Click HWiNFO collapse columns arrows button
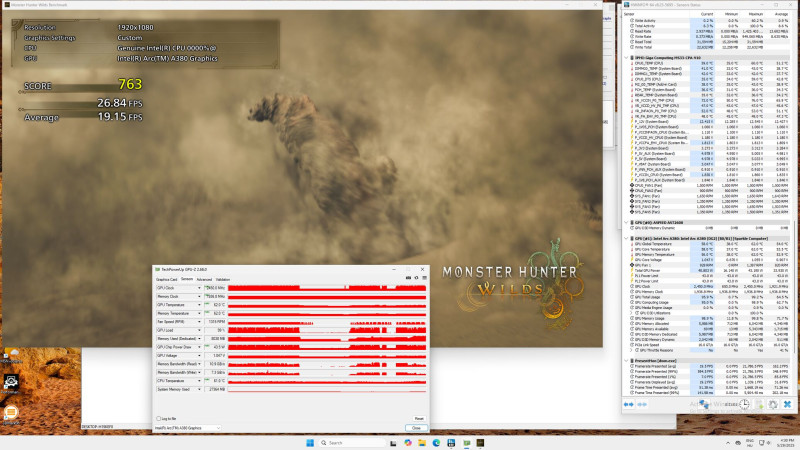The width and height of the screenshot is (800, 450). click(642, 404)
